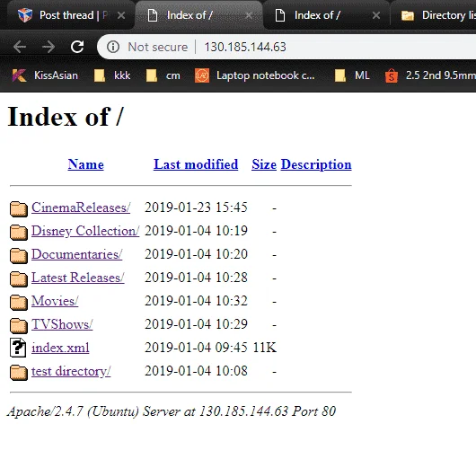Sort listing by Size

tap(264, 164)
